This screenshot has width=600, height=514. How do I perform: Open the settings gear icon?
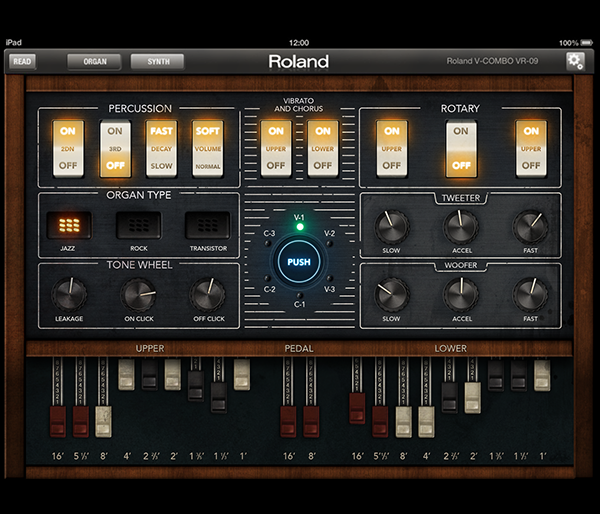tap(575, 62)
